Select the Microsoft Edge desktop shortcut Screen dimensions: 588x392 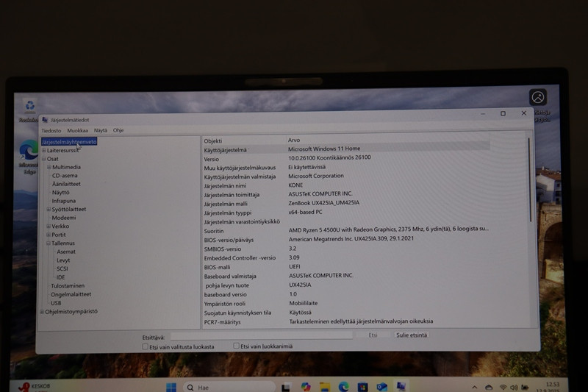(x=28, y=157)
